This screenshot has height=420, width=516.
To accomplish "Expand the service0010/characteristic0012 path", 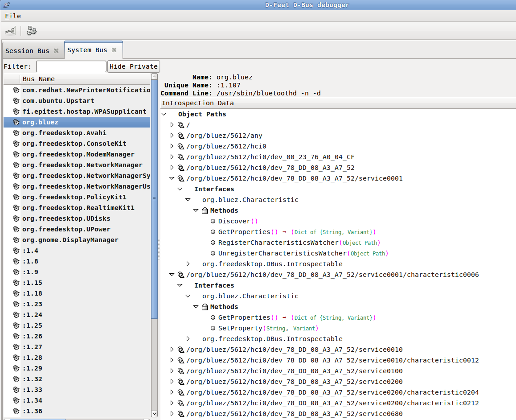I will coord(172,360).
